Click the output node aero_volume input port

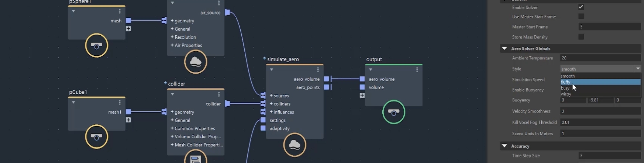362,79
